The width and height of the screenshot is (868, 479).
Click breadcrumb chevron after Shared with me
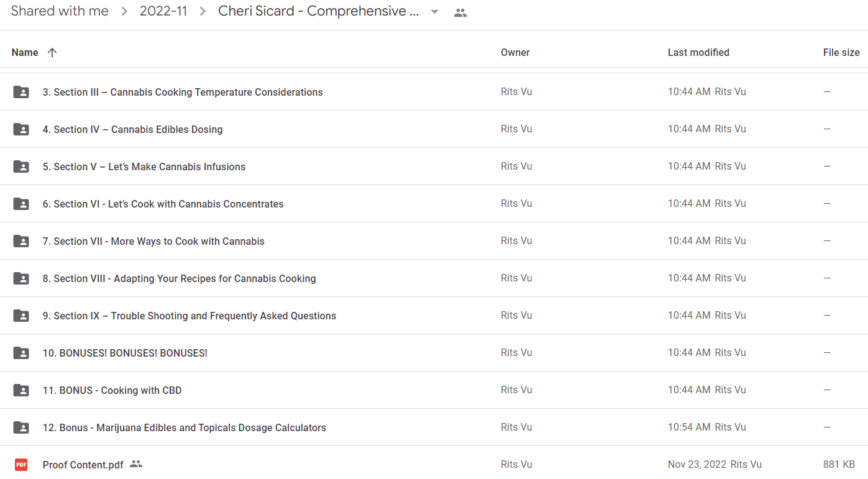124,11
